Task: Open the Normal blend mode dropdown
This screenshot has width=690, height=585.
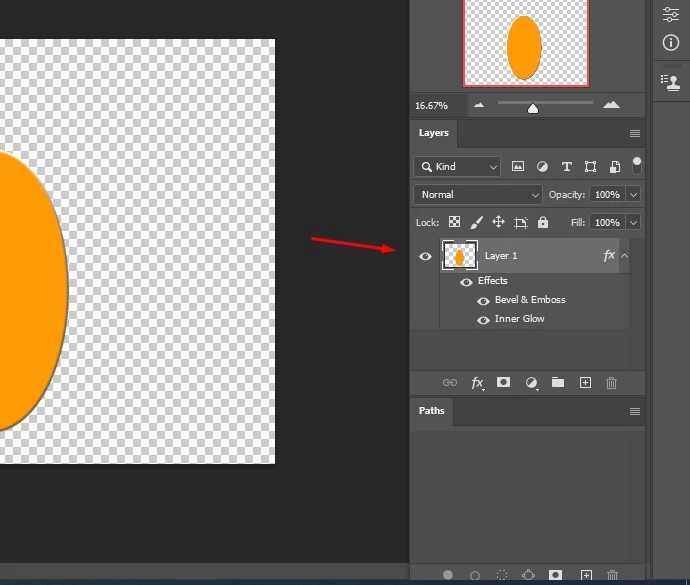Action: 477,195
